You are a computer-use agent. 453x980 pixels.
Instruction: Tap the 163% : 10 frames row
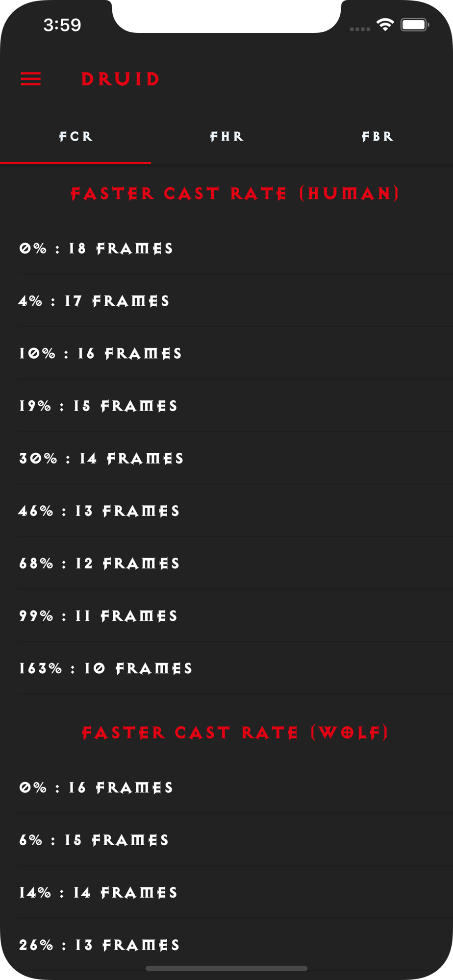click(x=235, y=668)
